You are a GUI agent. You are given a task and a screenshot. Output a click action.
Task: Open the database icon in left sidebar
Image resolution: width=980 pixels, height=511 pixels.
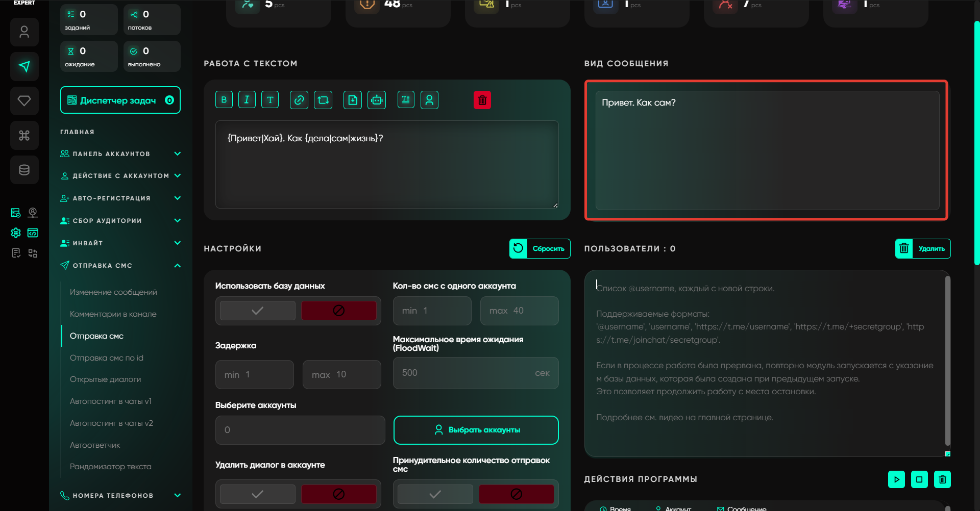pyautogui.click(x=24, y=170)
